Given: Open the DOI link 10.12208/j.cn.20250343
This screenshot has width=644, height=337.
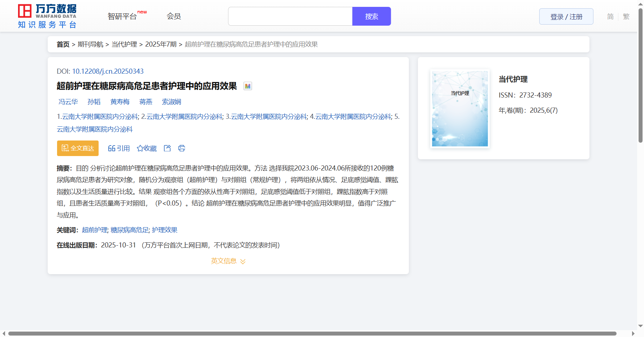Looking at the screenshot, I should tap(108, 71).
